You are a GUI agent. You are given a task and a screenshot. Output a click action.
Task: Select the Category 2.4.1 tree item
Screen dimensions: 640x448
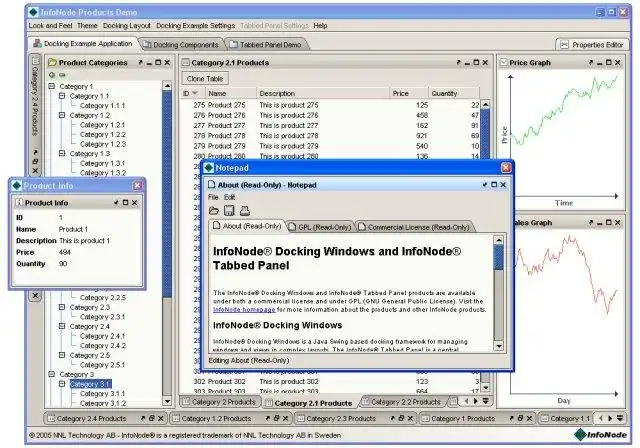(102, 336)
